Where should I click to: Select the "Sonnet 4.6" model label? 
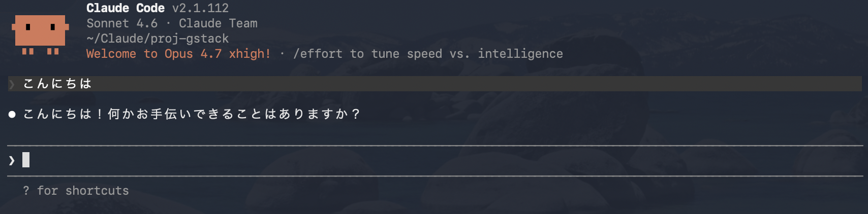122,23
